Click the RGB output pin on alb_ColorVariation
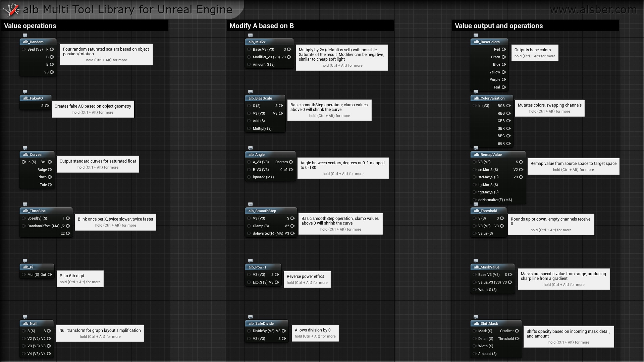 click(508, 106)
